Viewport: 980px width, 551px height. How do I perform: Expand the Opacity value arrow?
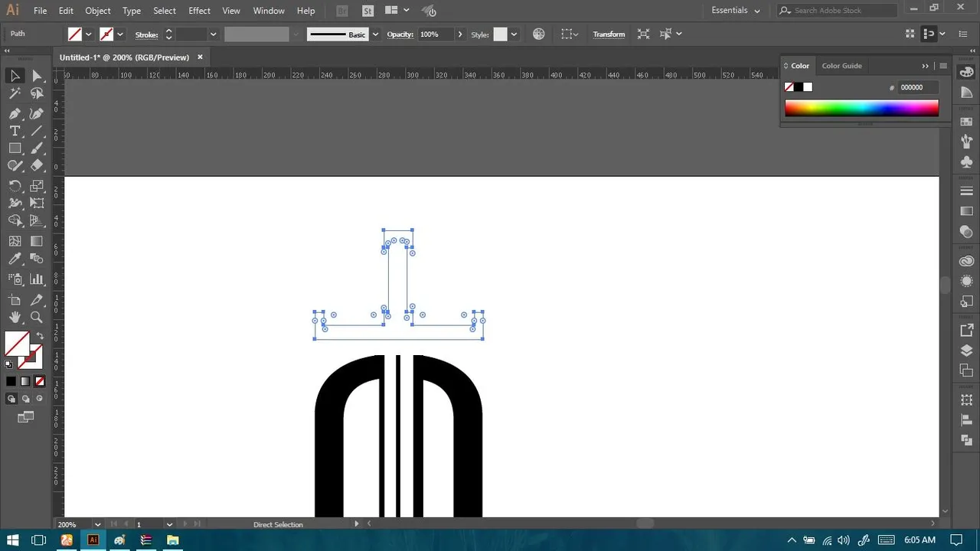[460, 34]
